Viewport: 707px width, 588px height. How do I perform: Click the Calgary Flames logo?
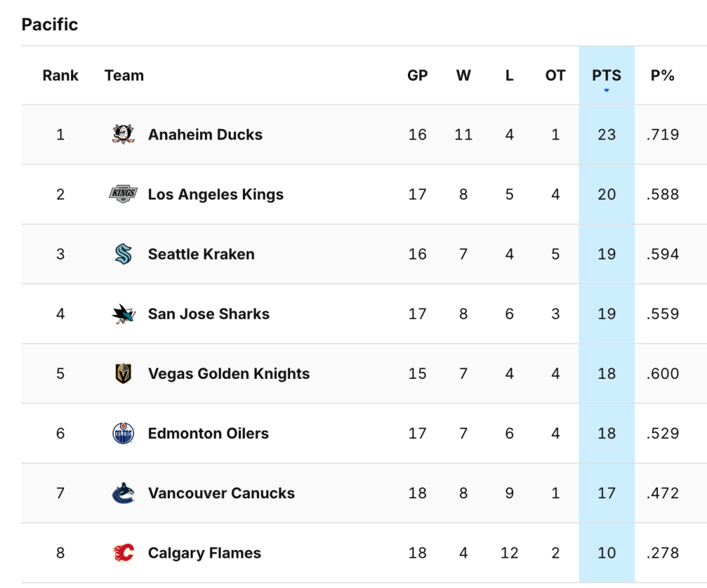124,553
